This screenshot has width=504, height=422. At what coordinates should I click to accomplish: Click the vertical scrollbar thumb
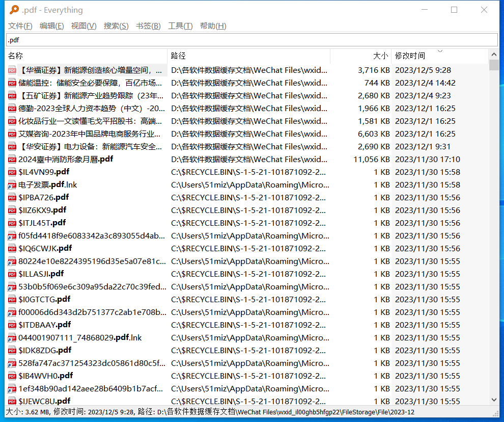494,65
